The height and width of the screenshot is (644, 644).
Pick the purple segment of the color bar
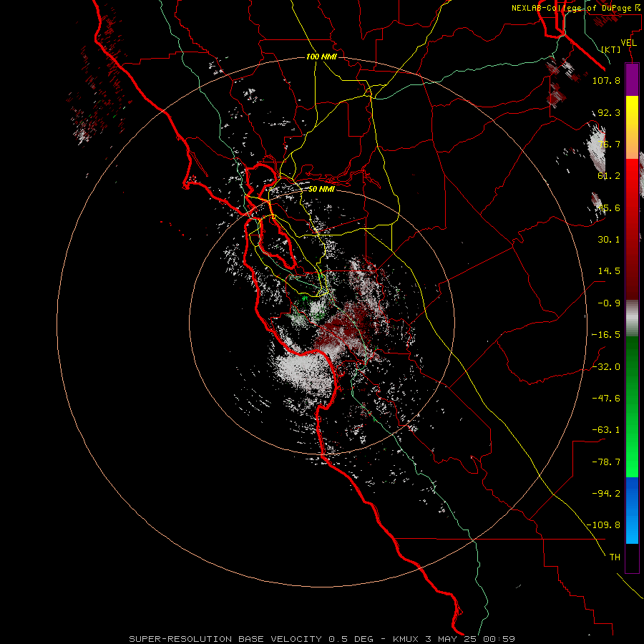[x=632, y=80]
